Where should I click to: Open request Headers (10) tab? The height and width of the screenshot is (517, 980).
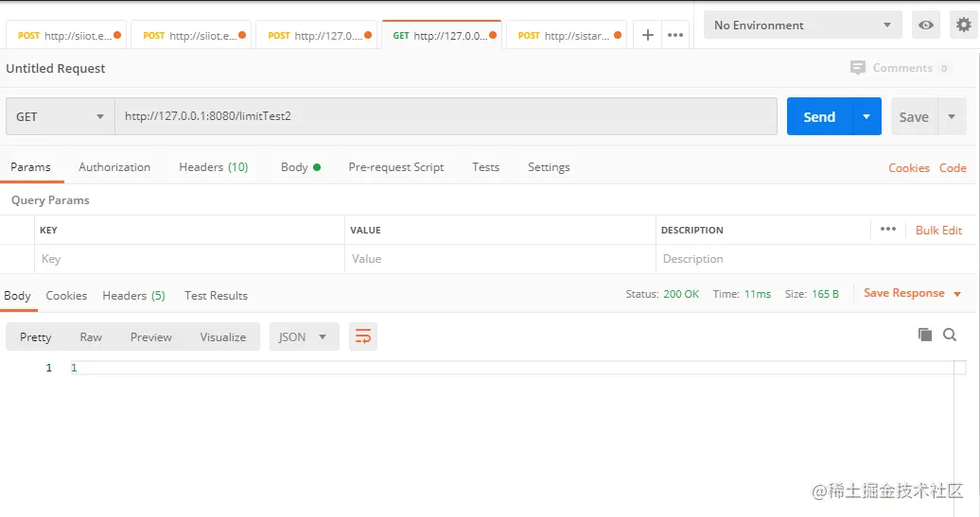(x=213, y=167)
